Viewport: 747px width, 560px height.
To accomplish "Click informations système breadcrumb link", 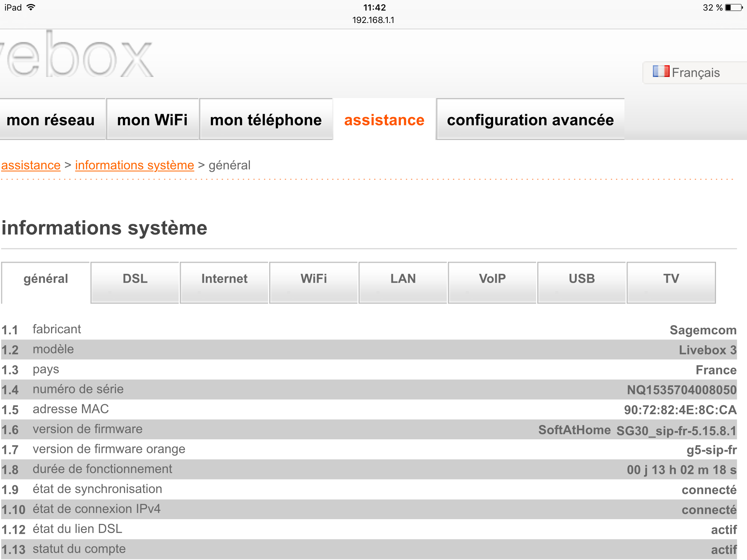I will (x=135, y=165).
